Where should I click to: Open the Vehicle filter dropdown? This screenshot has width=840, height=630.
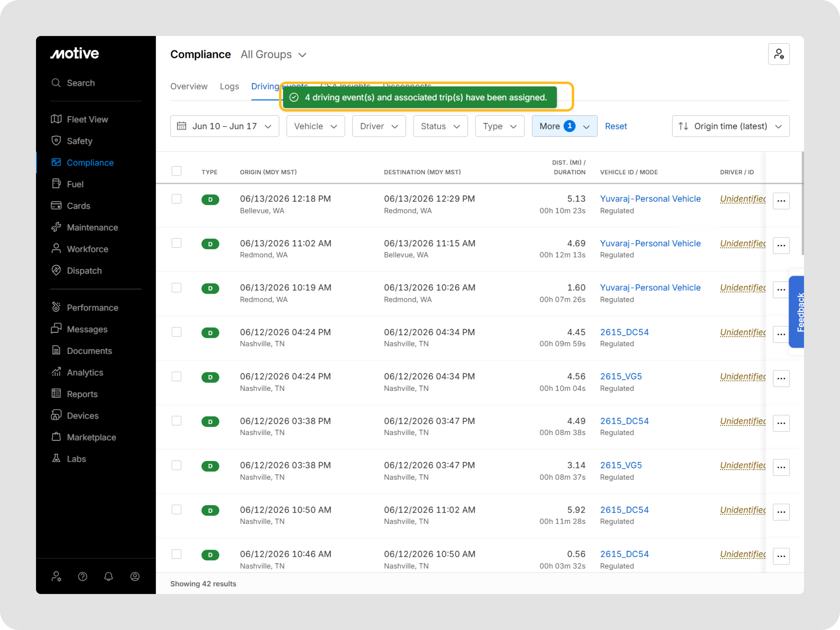click(315, 126)
